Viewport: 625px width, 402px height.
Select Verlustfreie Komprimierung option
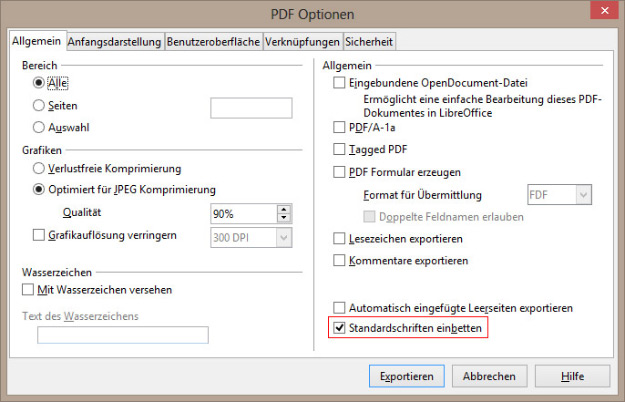(x=38, y=168)
